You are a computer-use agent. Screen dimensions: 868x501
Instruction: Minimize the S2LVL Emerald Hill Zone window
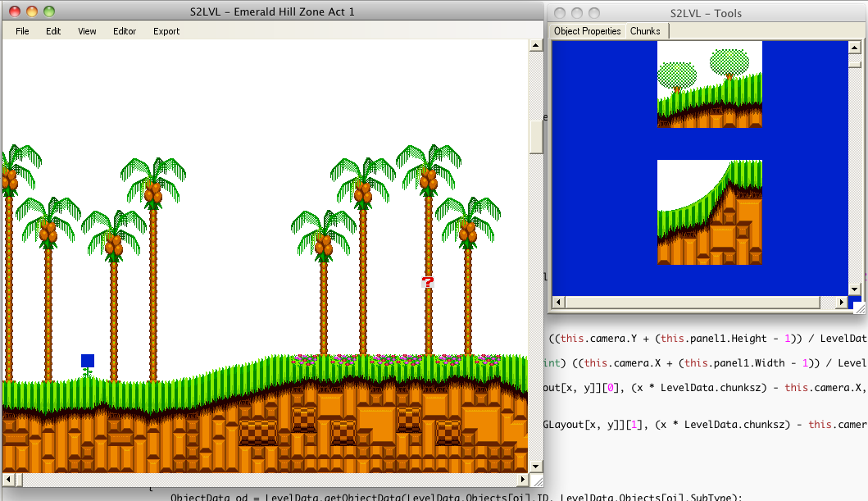click(x=32, y=11)
